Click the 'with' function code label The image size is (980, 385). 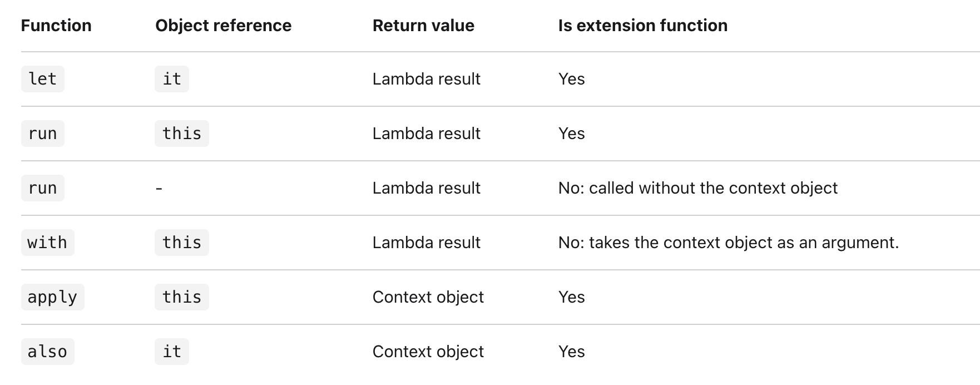click(47, 243)
